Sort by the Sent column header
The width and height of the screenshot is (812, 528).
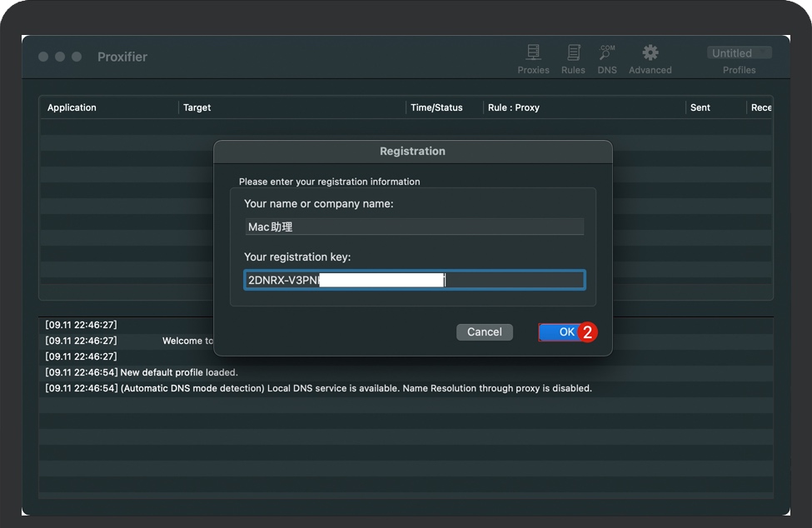[715, 107]
